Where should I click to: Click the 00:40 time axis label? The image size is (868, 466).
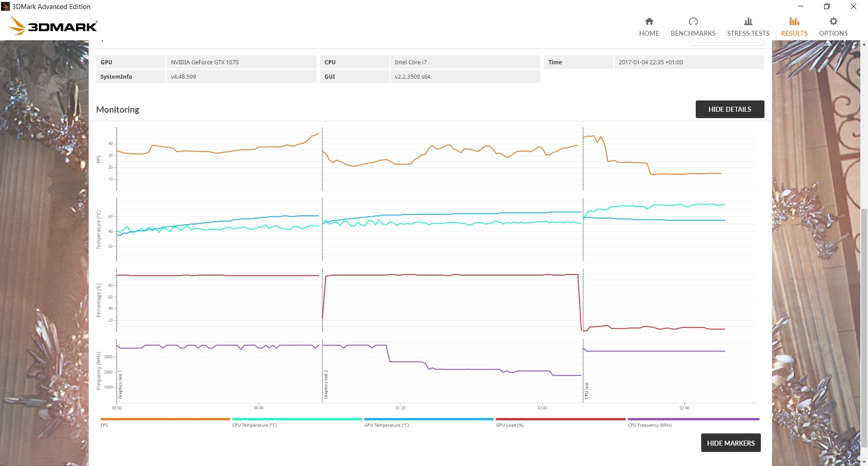pyautogui.click(x=259, y=408)
